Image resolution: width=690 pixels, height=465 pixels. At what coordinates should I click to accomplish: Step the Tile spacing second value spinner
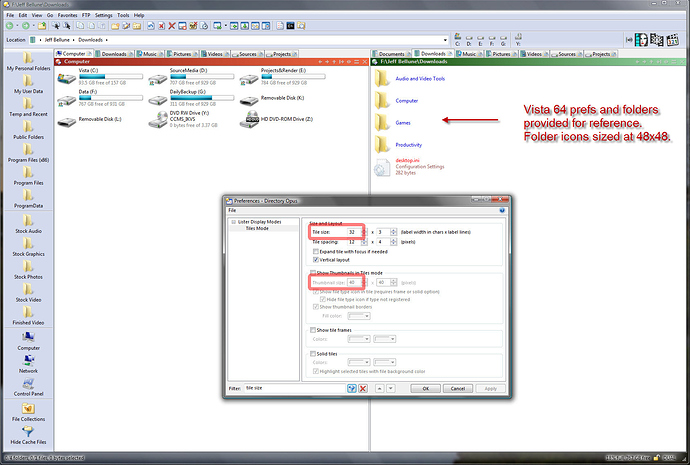[x=393, y=242]
